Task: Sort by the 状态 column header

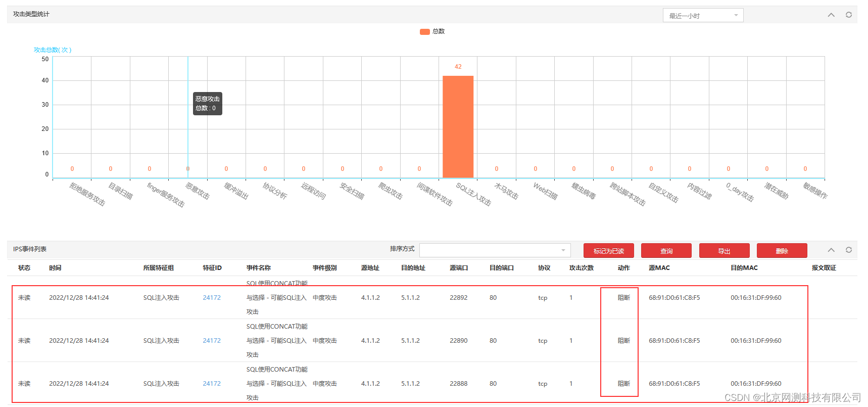Action: [24, 268]
